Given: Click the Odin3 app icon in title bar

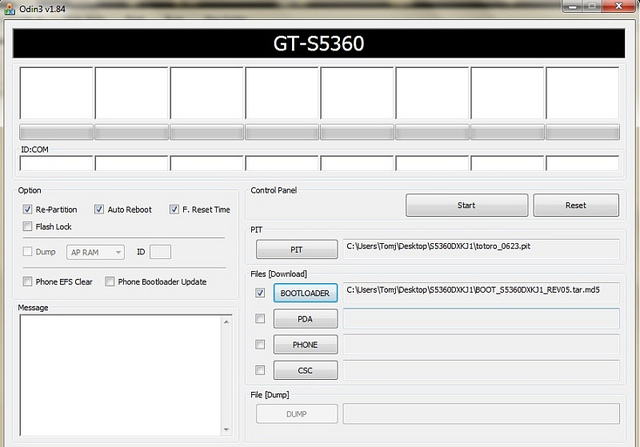Looking at the screenshot, I should [x=9, y=8].
